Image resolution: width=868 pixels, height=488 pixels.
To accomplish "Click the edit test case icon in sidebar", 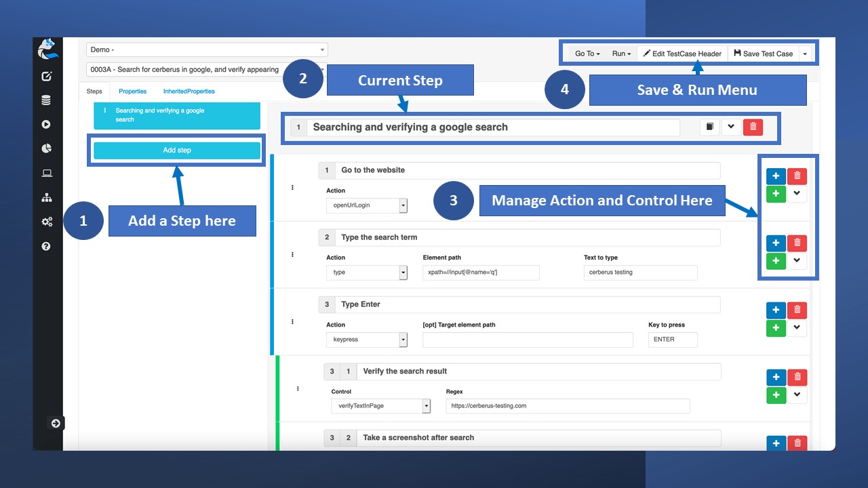I will click(47, 77).
